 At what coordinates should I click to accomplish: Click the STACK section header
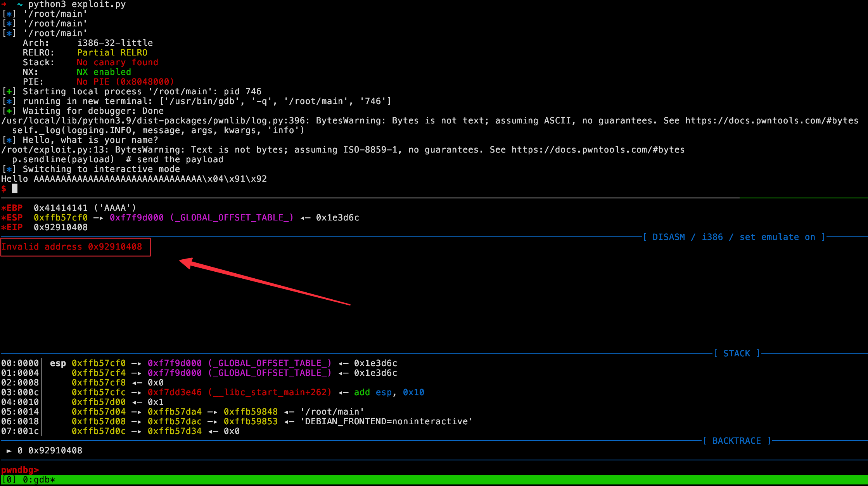click(x=737, y=354)
